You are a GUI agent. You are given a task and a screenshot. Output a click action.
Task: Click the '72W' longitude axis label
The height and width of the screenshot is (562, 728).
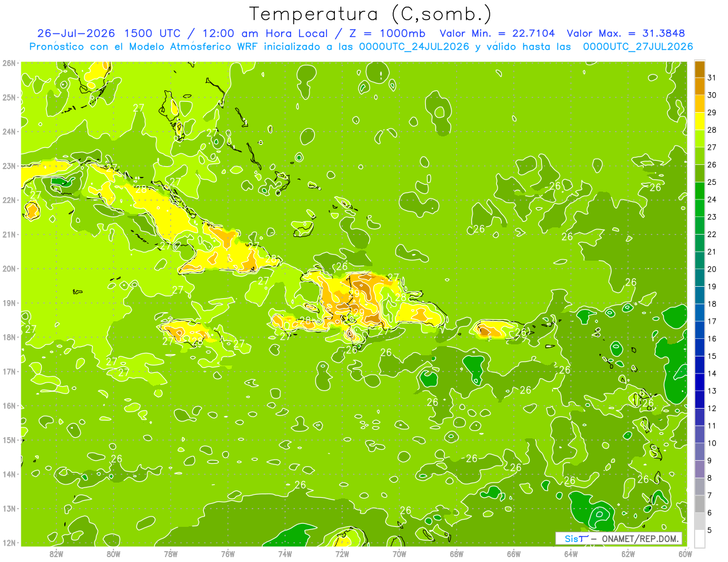pyautogui.click(x=342, y=553)
